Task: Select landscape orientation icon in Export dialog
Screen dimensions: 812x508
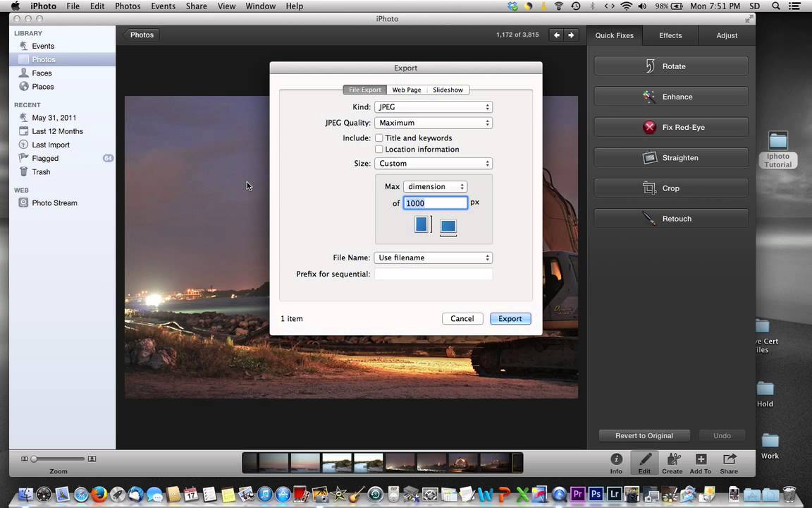Action: click(448, 226)
